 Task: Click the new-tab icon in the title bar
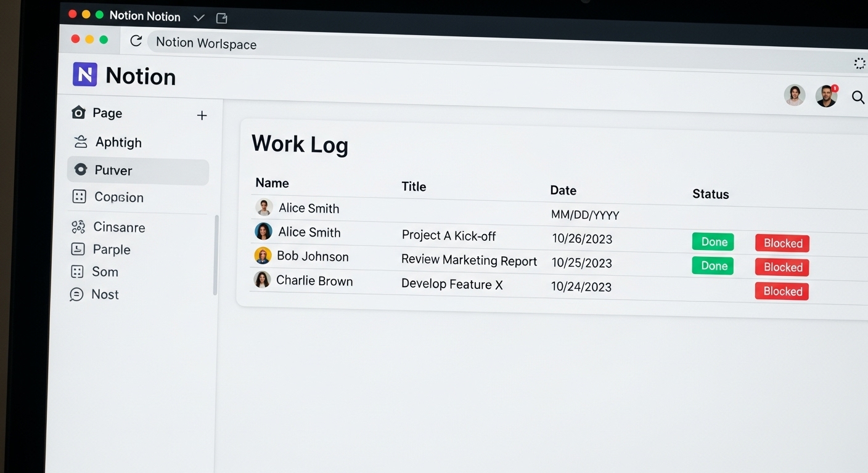pos(222,18)
